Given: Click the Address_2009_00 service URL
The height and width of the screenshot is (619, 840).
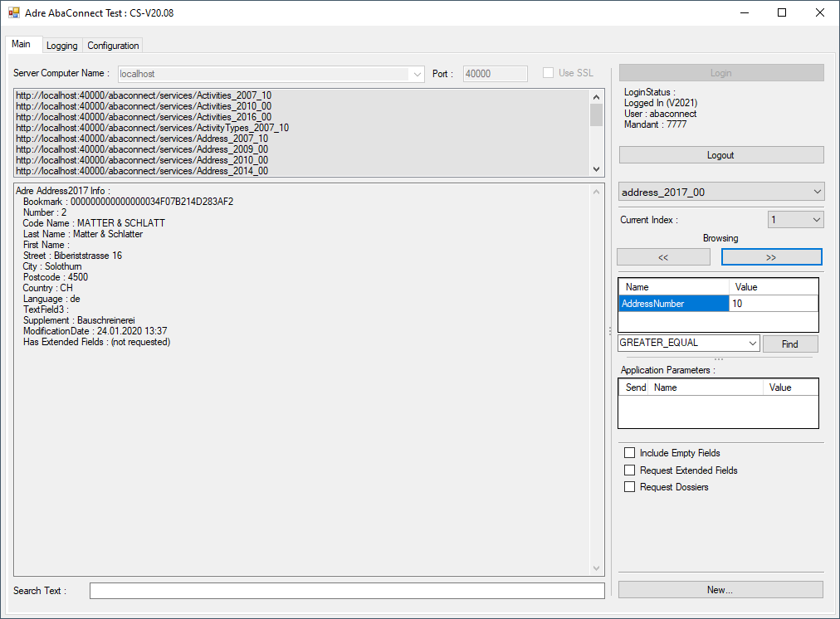Looking at the screenshot, I should [142, 149].
